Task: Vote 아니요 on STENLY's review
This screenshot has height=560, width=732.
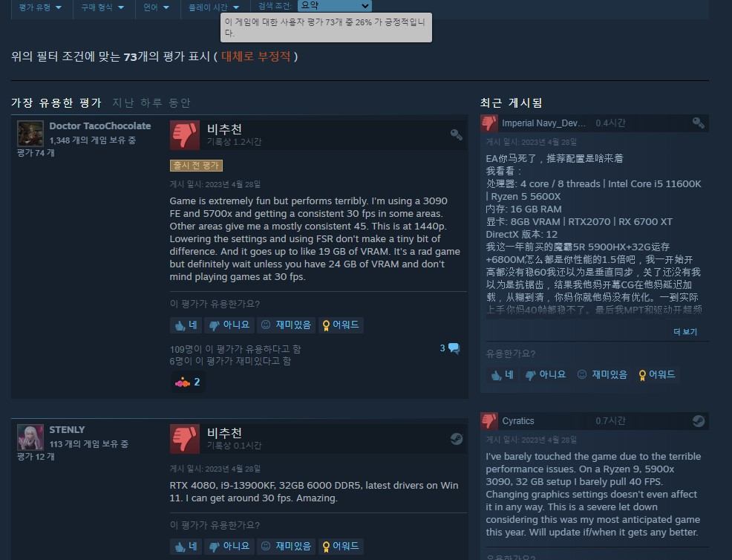Action: (x=229, y=546)
